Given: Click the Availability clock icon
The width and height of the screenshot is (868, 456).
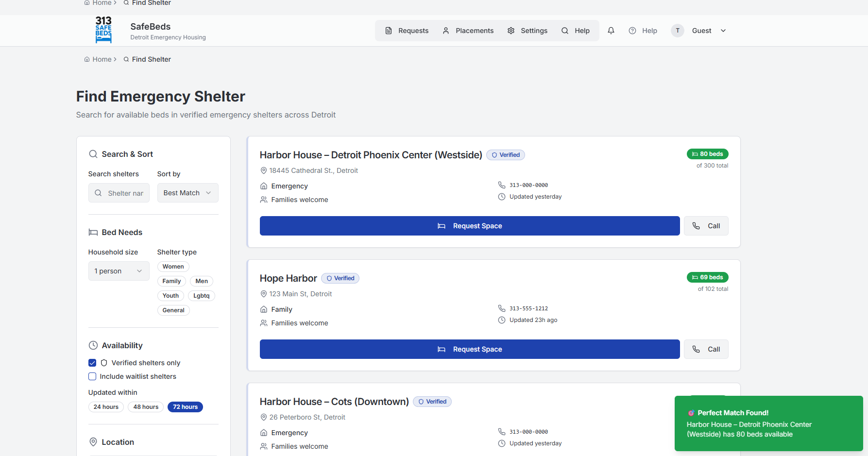Looking at the screenshot, I should click(x=93, y=345).
